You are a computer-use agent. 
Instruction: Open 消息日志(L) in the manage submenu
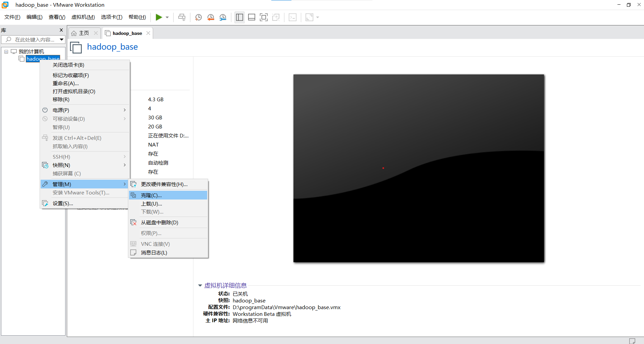[168, 253]
